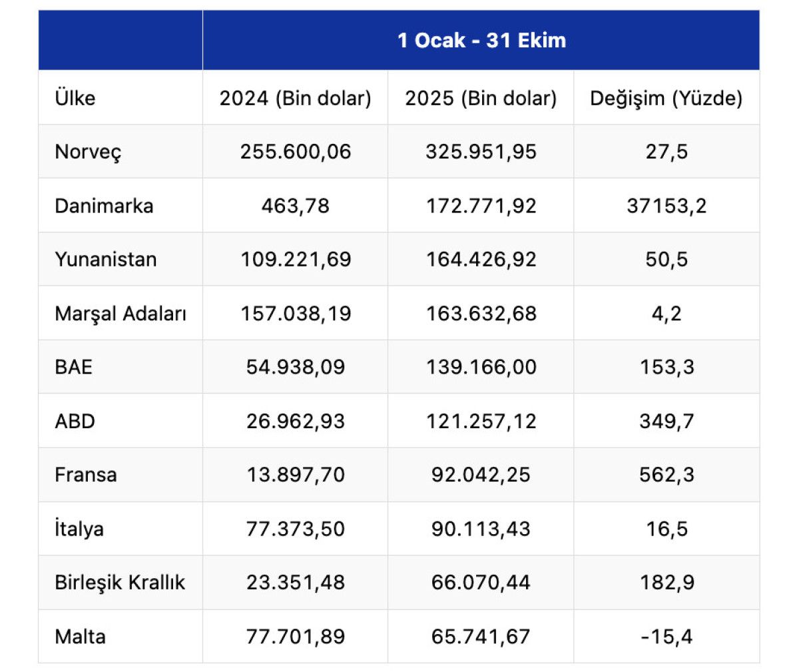
Task: Select the 'BAE' country cell
Action: 74,367
